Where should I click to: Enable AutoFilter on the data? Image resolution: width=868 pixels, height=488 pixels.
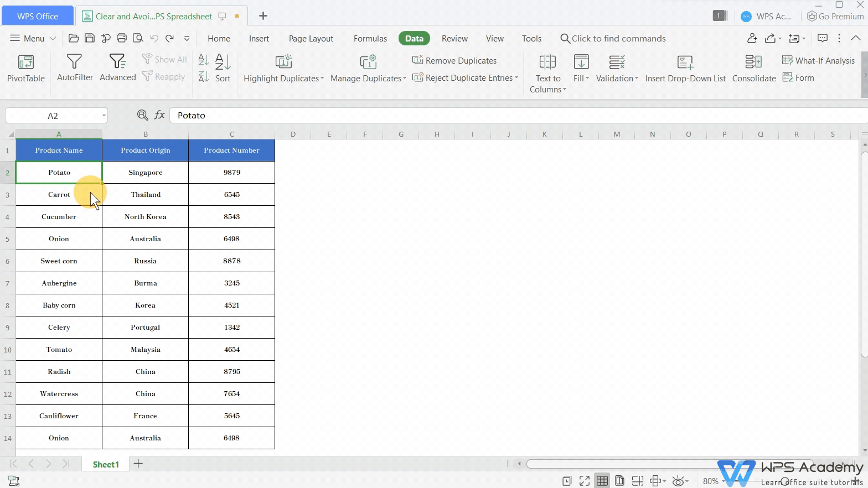coord(74,62)
